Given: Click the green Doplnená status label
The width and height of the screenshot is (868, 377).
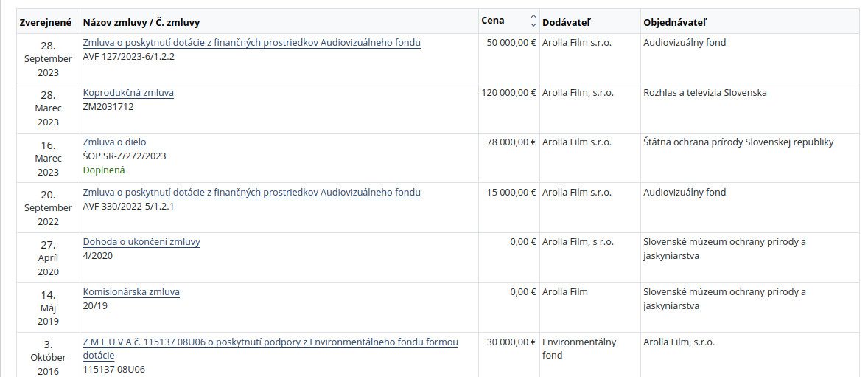Looking at the screenshot, I should tap(104, 170).
